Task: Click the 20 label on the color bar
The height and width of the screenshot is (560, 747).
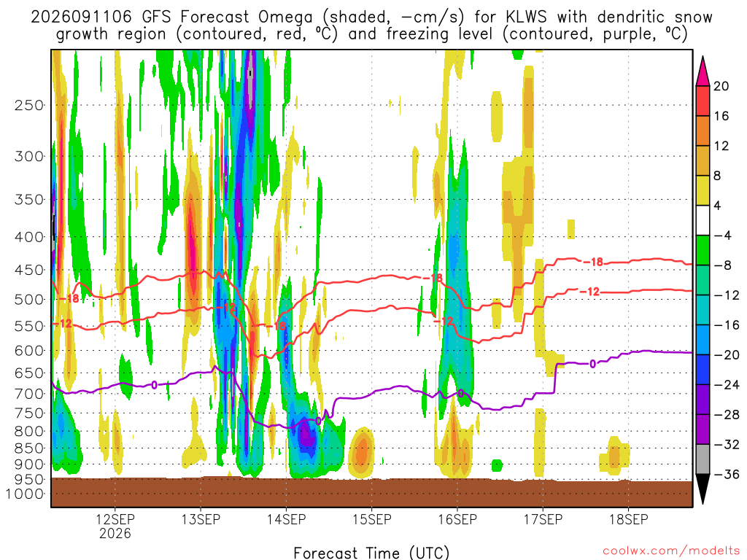Action: coord(721,86)
